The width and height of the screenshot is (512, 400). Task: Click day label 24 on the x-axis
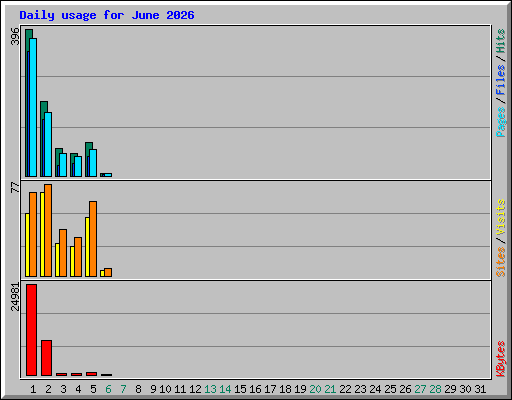pyautogui.click(x=375, y=389)
